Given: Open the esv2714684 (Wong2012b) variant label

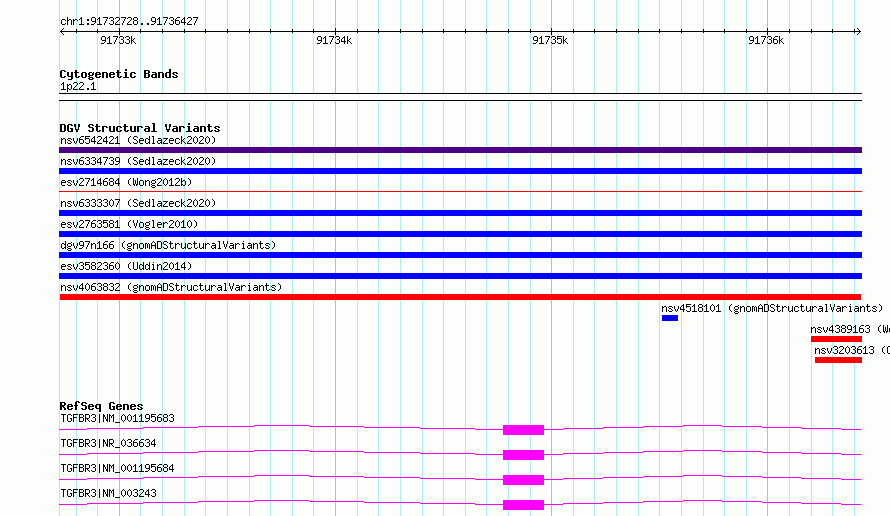Looking at the screenshot, I should [126, 182].
